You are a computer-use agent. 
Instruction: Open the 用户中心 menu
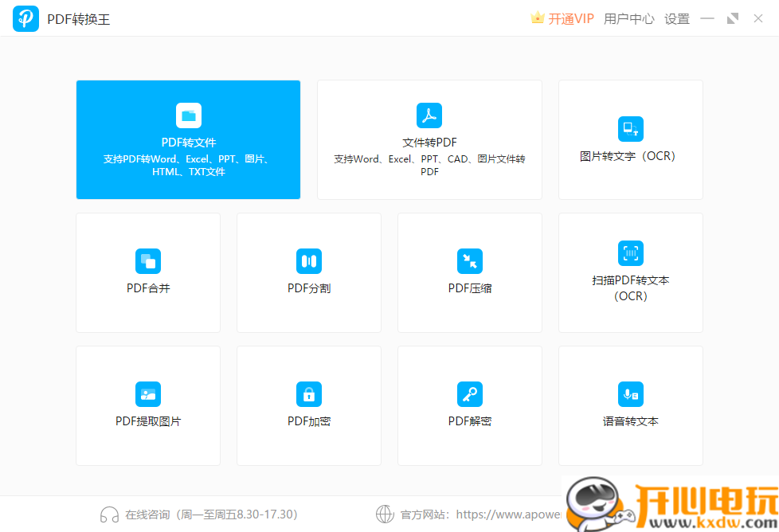coord(629,18)
